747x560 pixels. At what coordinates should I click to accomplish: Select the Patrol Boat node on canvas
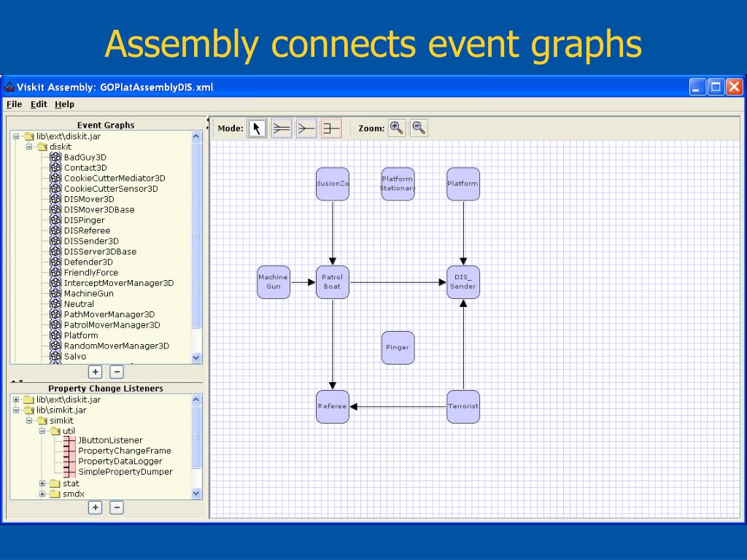coord(332,282)
